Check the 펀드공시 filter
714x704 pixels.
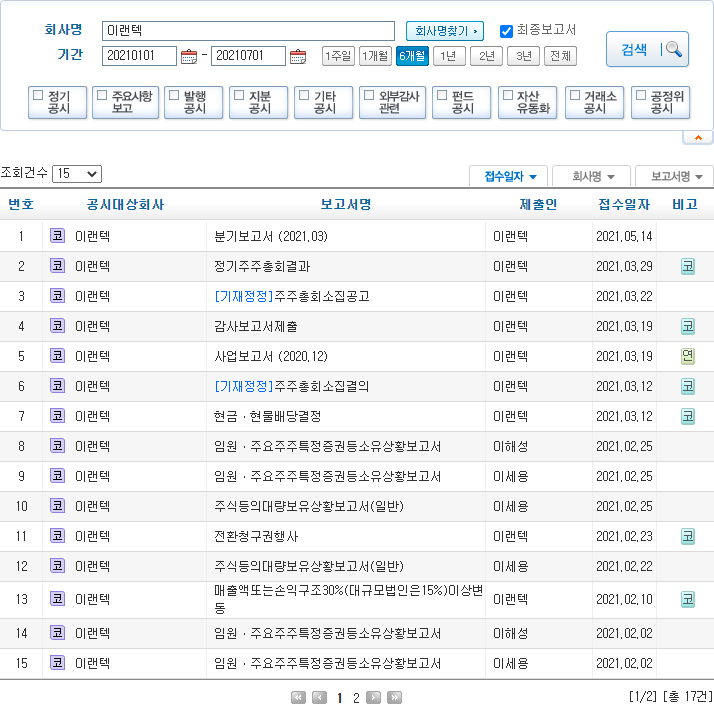click(x=442, y=95)
